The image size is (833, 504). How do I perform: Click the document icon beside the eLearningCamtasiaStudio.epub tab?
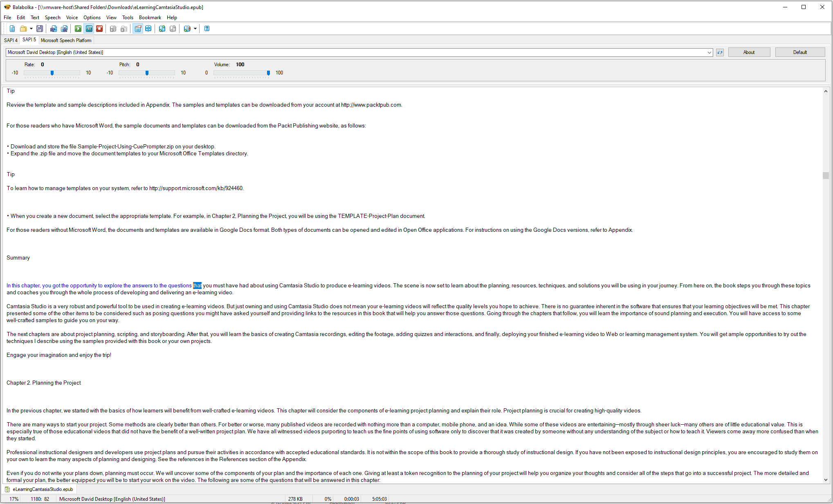tap(7, 489)
